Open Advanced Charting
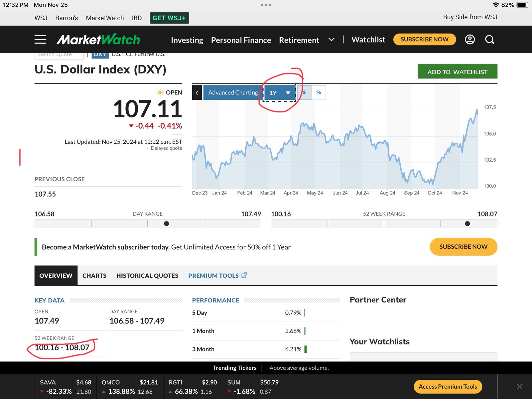 point(232,92)
